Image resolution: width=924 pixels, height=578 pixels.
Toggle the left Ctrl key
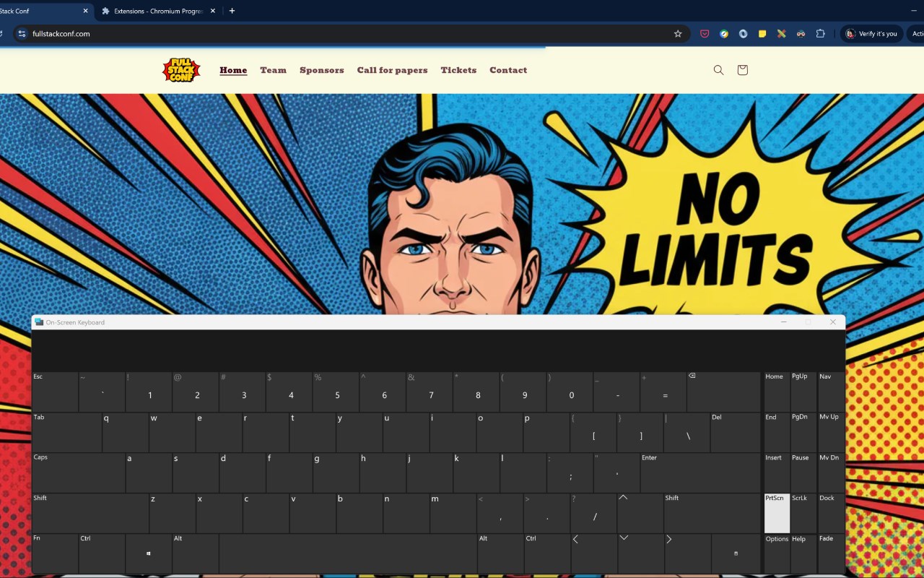pos(102,553)
